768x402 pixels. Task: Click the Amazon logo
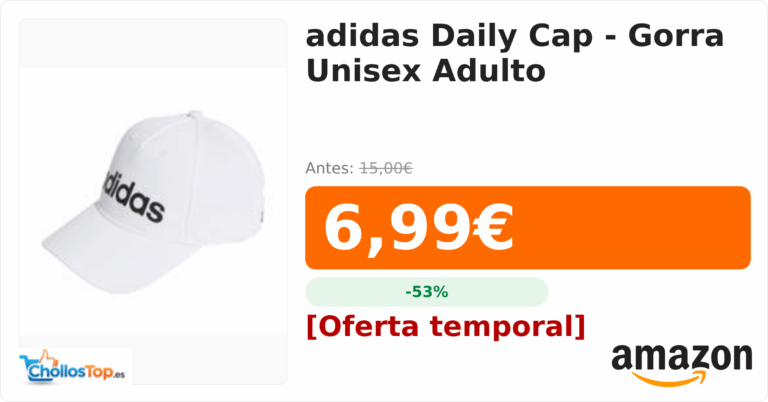point(682,365)
